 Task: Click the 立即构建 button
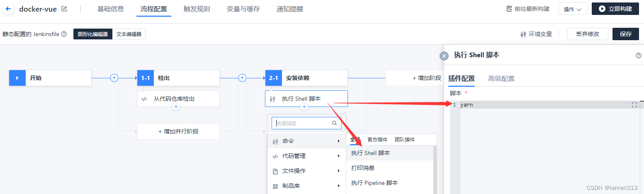coord(615,9)
